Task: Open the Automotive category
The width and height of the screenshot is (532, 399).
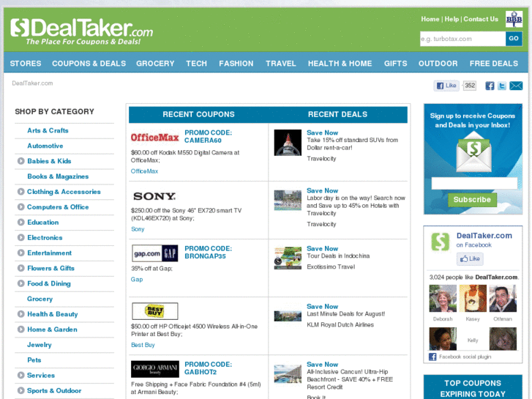Action: click(x=45, y=146)
